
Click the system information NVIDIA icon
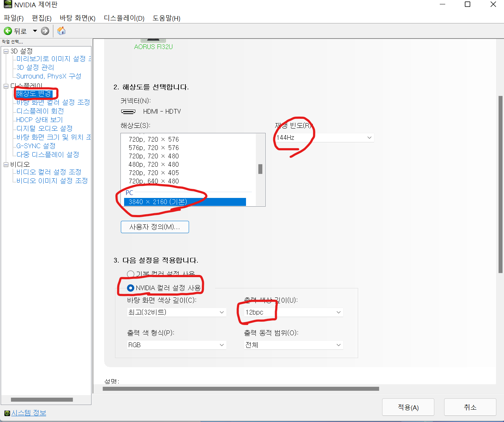(x=7, y=413)
